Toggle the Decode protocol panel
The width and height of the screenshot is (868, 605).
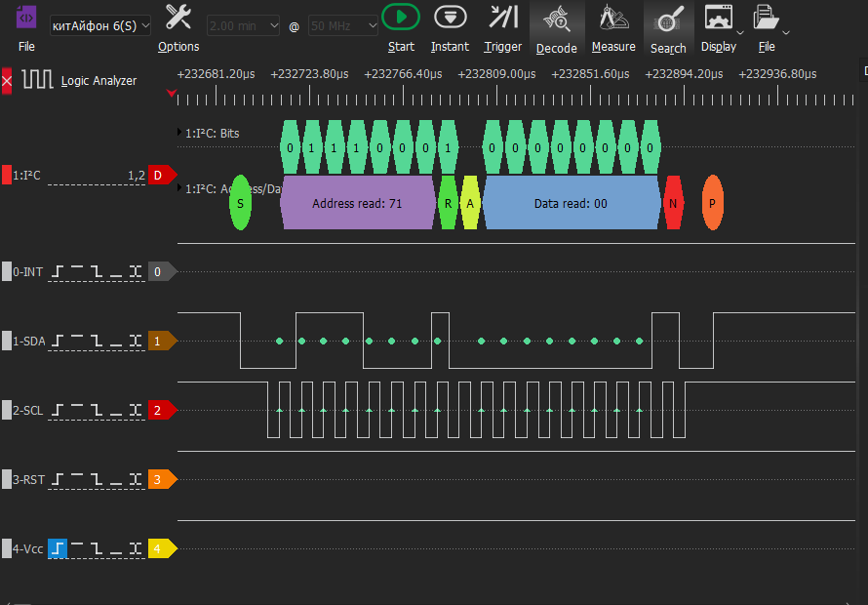click(x=557, y=18)
